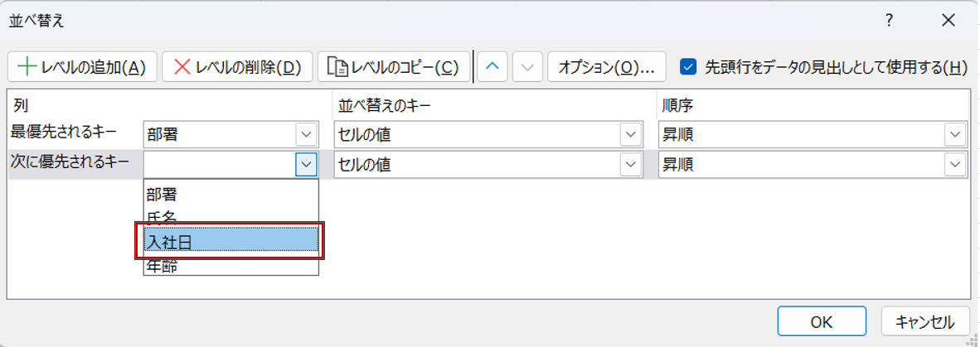
Task: Open the second key's セルの値 dropdown
Action: tap(632, 165)
